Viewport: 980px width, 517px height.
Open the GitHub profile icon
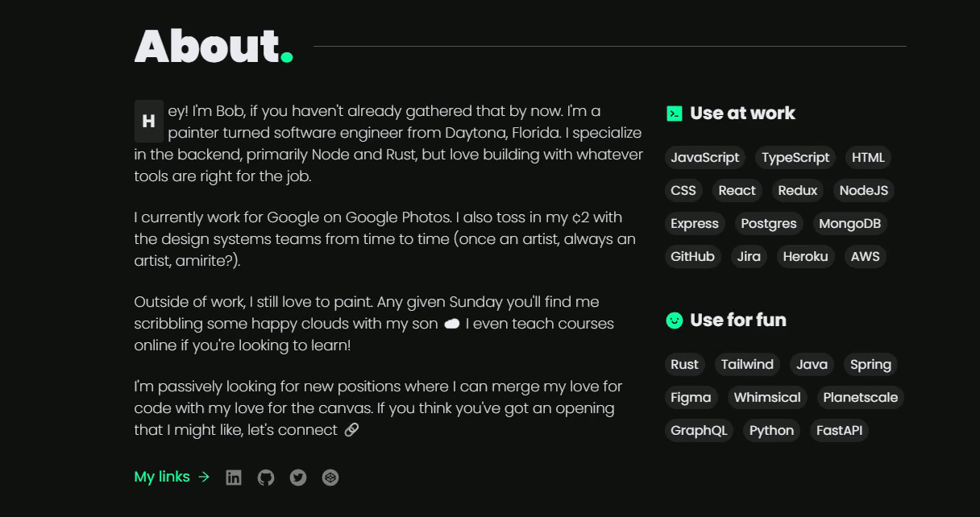[x=266, y=478]
